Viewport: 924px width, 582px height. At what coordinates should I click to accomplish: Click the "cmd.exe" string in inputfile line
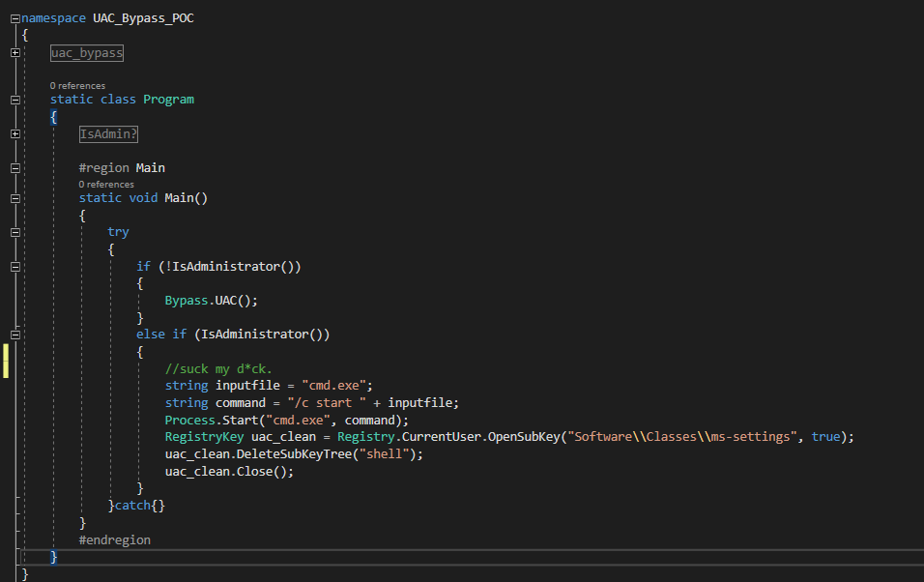coord(334,386)
